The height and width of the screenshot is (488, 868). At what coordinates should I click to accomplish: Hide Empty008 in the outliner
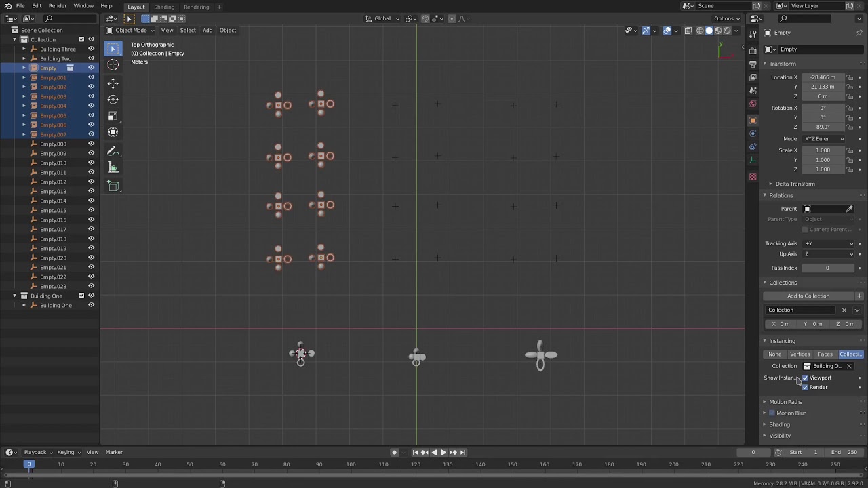pyautogui.click(x=91, y=144)
